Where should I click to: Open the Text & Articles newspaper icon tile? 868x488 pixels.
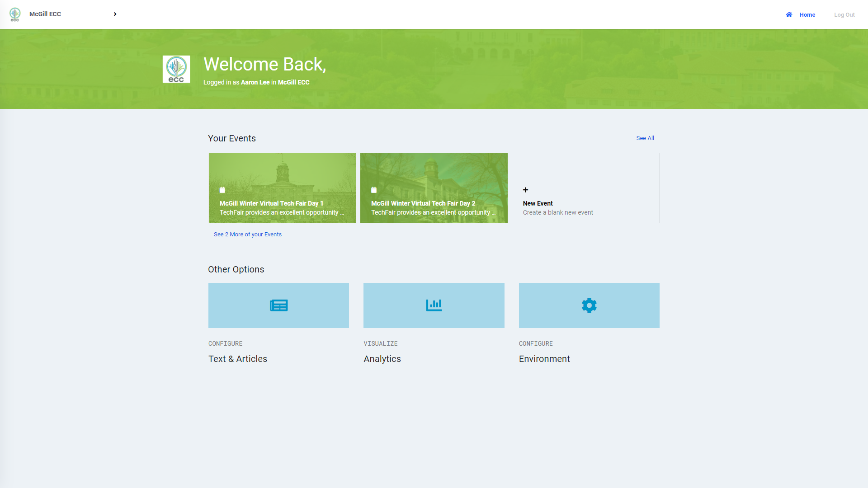278,305
